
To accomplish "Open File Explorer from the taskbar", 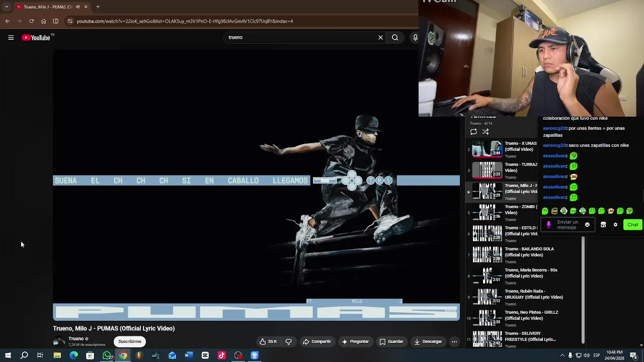I will point(57,355).
